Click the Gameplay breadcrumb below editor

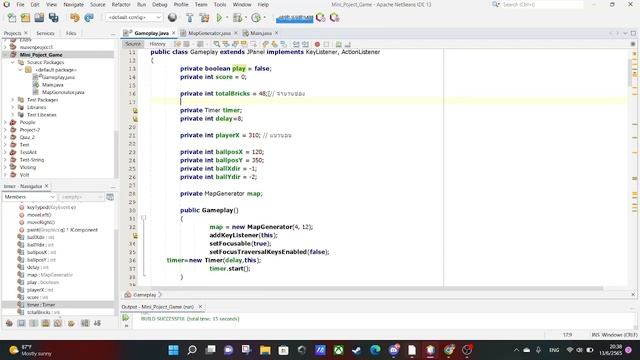[x=144, y=295]
